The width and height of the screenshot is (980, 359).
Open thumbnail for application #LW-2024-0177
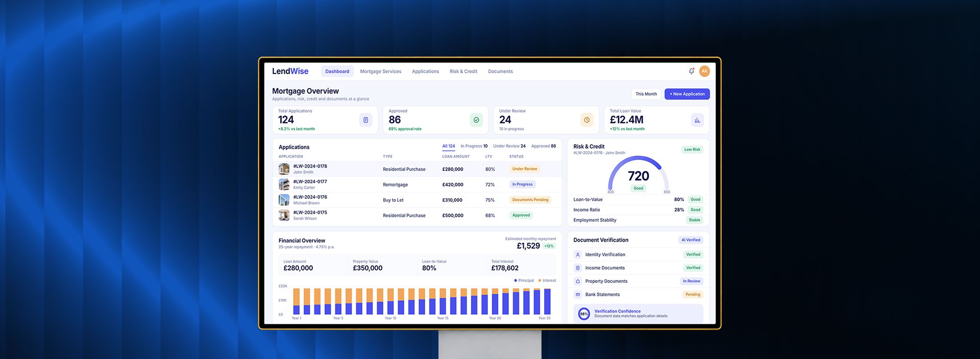(284, 184)
